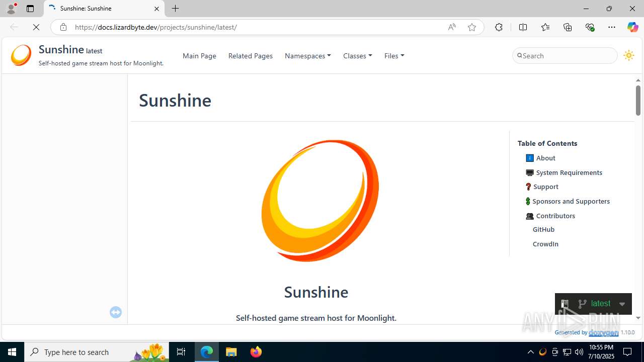Click the System Requirements computer icon
Viewport: 644px width, 362px height.
point(530,172)
